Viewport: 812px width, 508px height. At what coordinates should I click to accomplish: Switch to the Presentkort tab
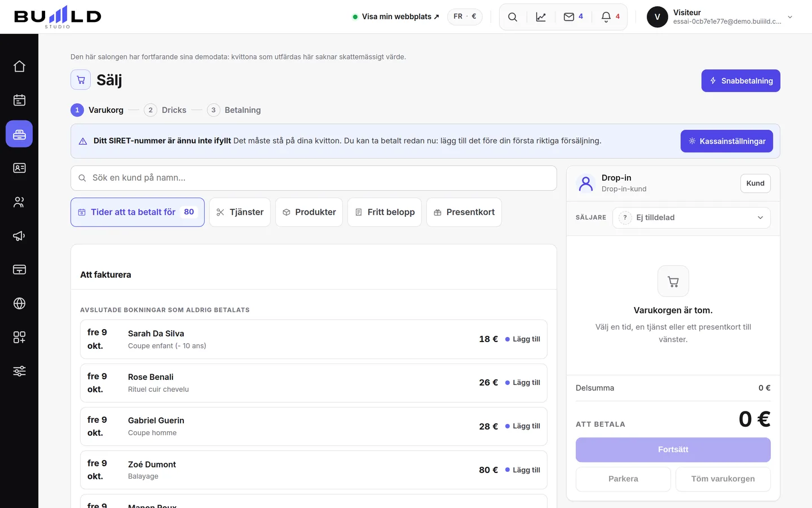coord(464,212)
